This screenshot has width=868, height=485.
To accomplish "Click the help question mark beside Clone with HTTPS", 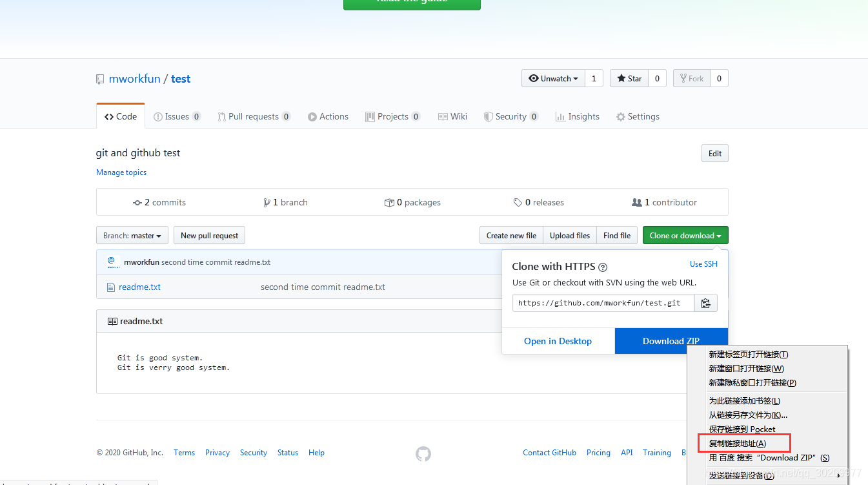I will tap(603, 267).
